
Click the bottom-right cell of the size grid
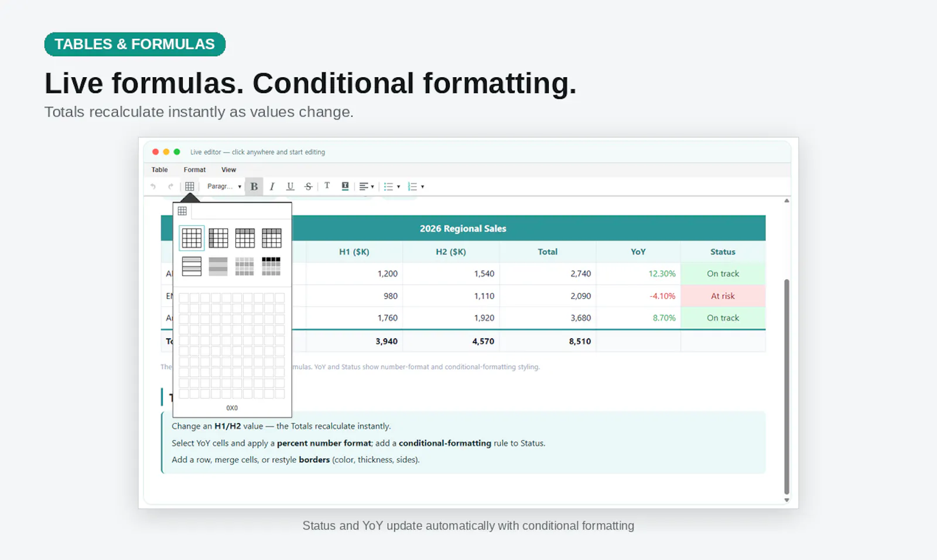coord(280,394)
